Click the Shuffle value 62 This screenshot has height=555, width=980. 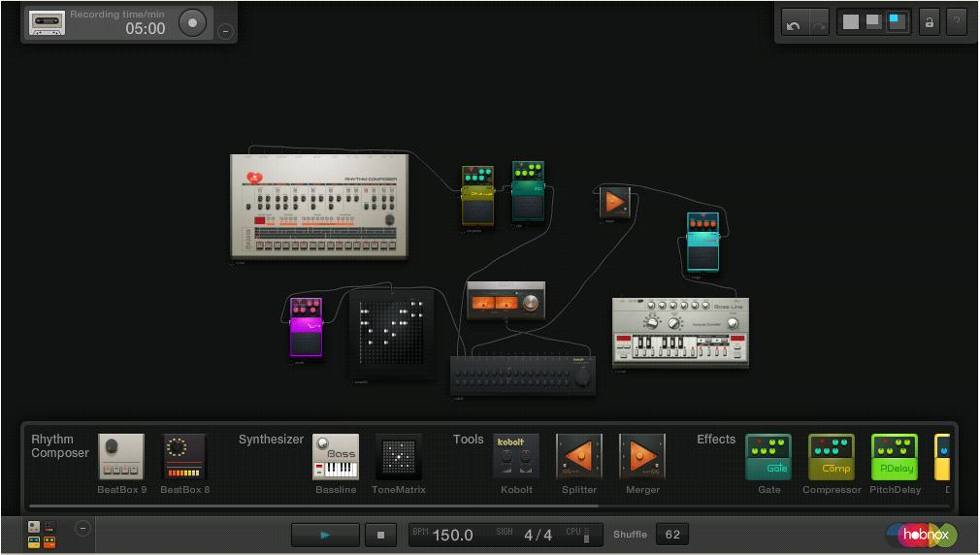pos(672,535)
